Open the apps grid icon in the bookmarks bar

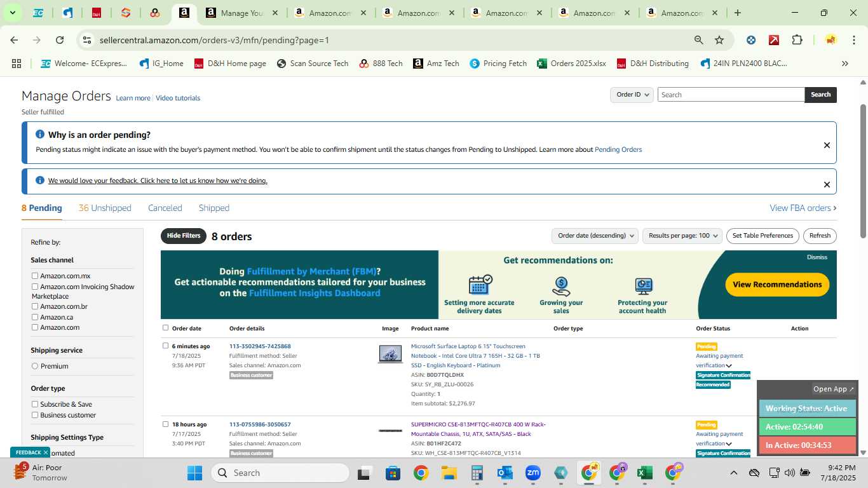[x=17, y=64]
